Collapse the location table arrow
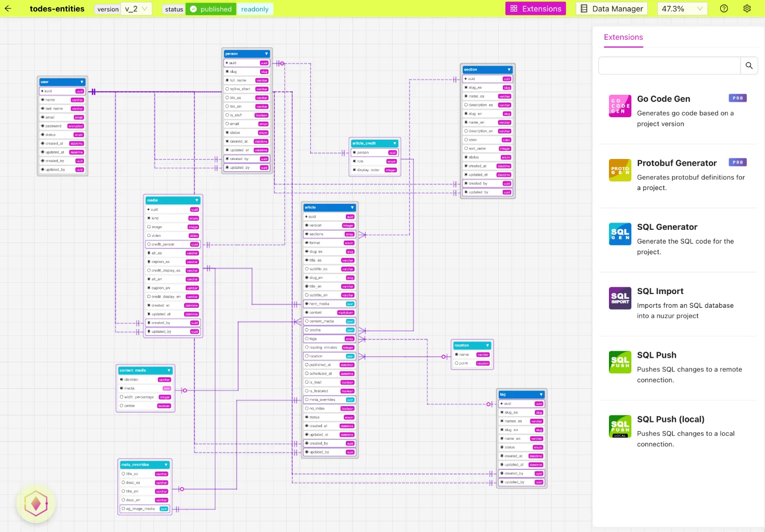 pos(488,345)
